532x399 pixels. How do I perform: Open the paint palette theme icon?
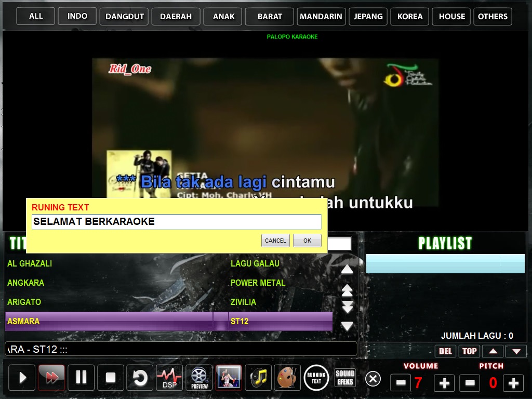pos(287,377)
